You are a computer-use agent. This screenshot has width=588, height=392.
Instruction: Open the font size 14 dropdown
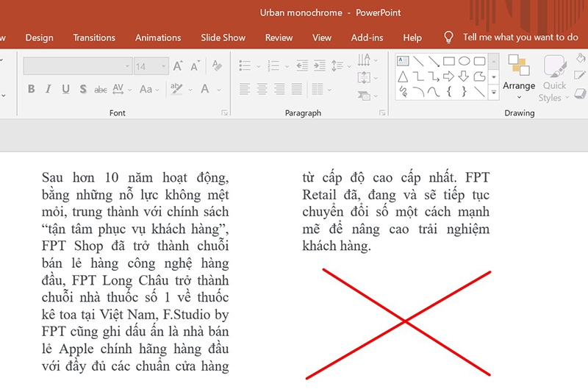163,66
